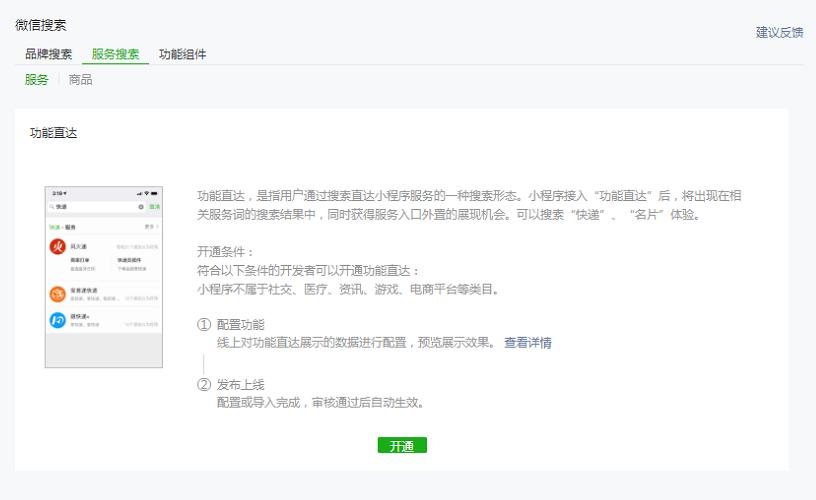
Task: Select the 服务搜索 tab
Action: click(x=116, y=54)
